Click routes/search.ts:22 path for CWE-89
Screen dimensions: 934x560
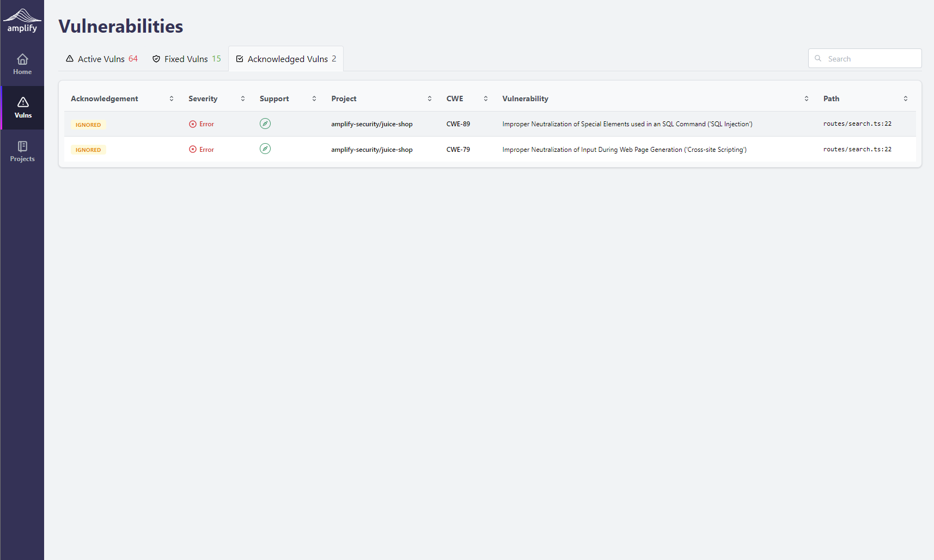tap(858, 124)
